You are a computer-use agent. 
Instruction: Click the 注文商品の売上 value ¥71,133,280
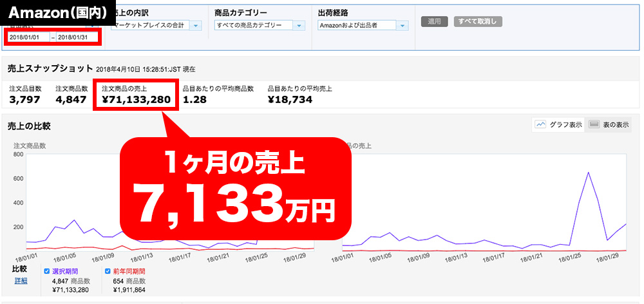click(136, 99)
